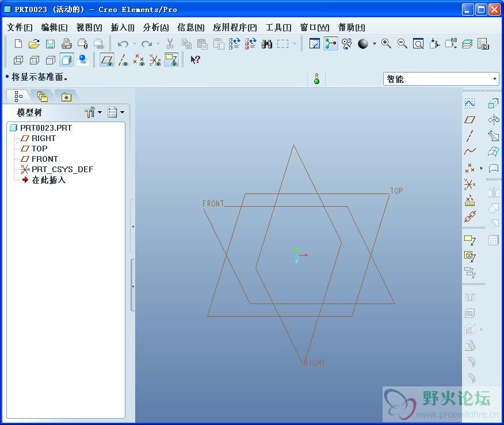
Task: Toggle datum points display
Action: pyautogui.click(x=139, y=60)
